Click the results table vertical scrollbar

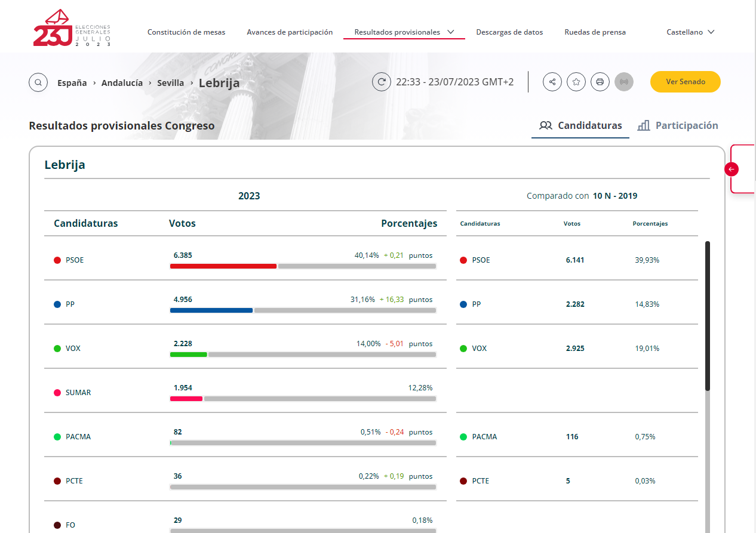point(708,316)
